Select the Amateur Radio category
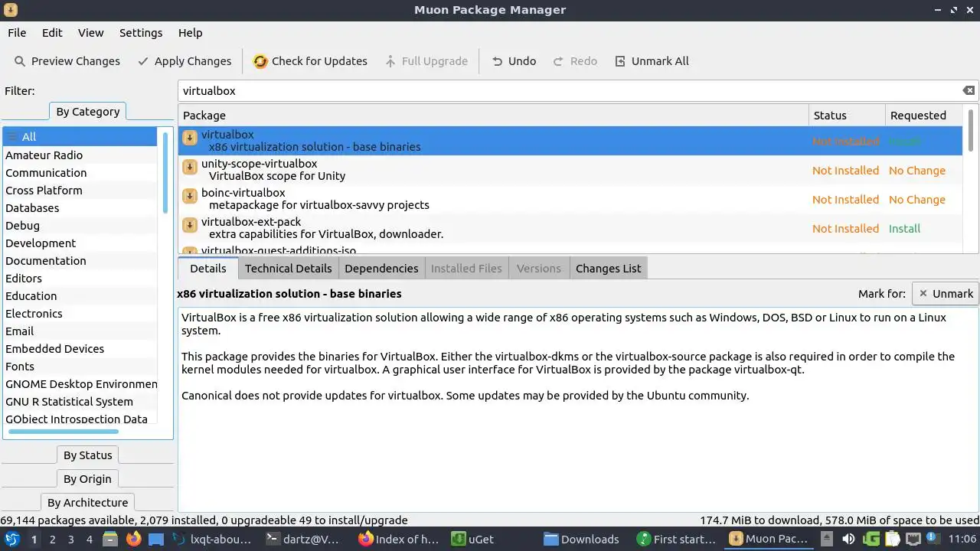 pyautogui.click(x=80, y=155)
